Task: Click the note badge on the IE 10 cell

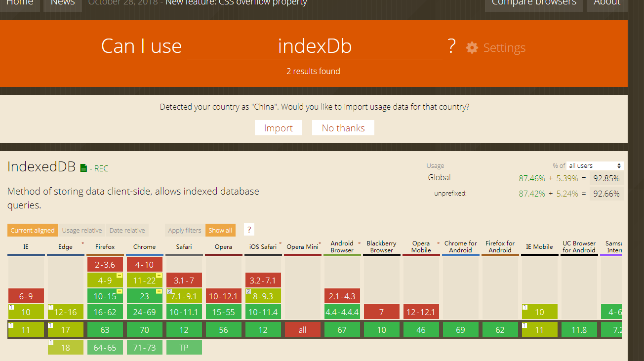Action: [x=12, y=307]
